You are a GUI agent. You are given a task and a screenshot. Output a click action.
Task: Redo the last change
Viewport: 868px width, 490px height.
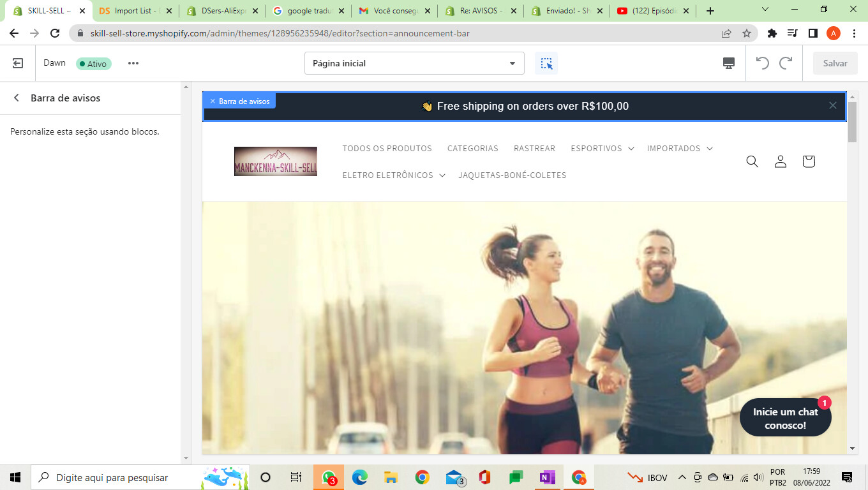coord(786,63)
